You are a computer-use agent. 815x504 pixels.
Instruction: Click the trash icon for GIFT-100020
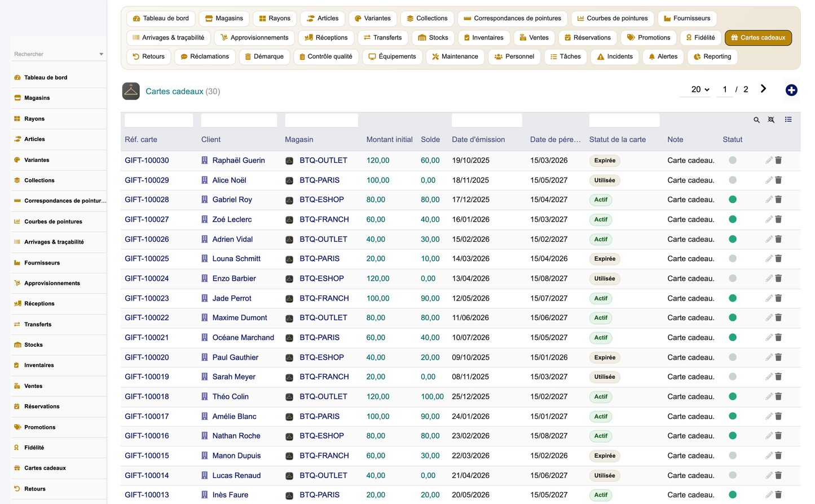click(778, 357)
